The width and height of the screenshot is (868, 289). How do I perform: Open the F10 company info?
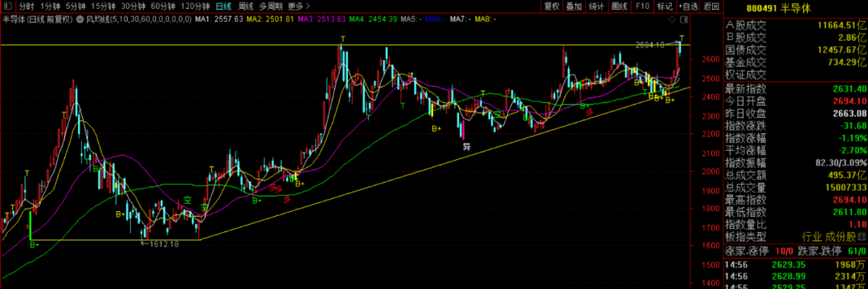click(642, 6)
